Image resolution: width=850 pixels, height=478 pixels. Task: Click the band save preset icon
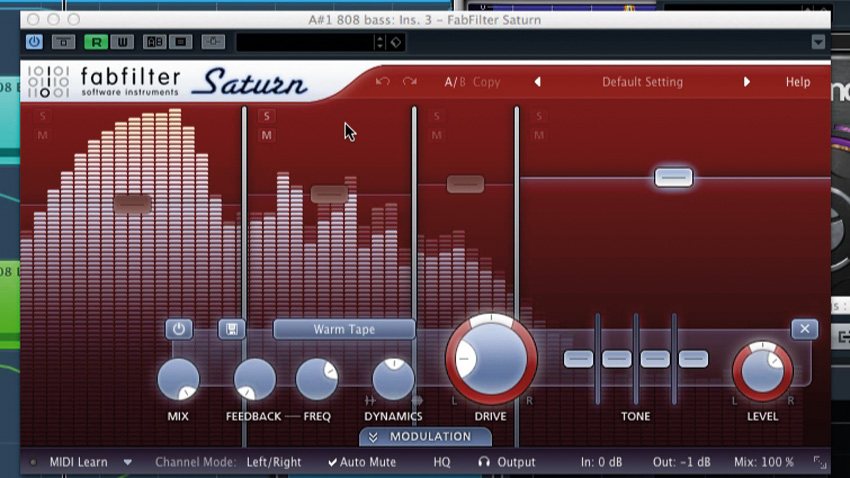point(231,329)
